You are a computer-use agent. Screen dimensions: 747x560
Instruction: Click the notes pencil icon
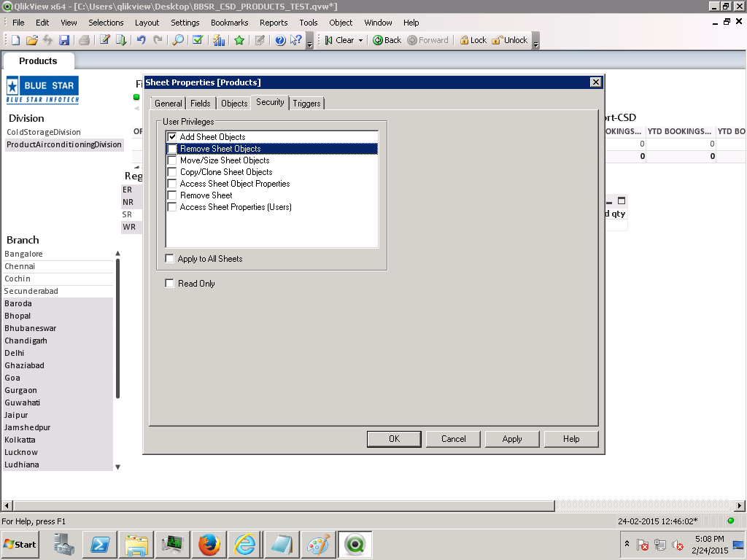pyautogui.click(x=260, y=41)
